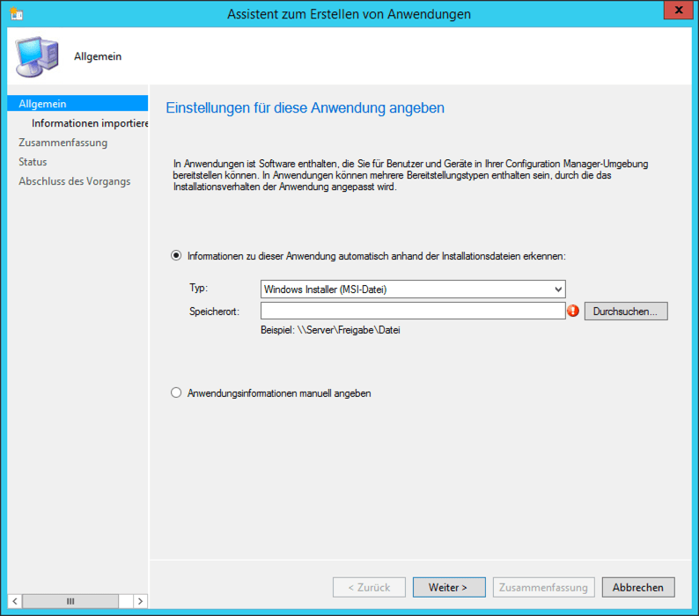Click the heading Einstellungen für diese Anwendung angeben
The width and height of the screenshot is (699, 616).
(305, 108)
